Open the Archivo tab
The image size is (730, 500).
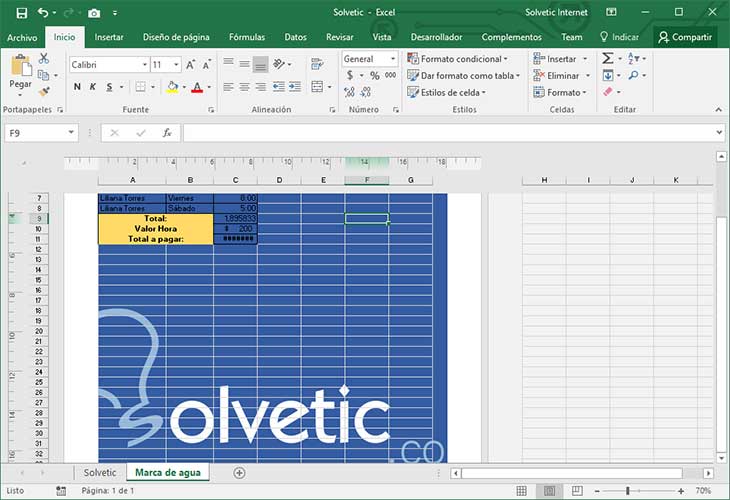pos(22,37)
